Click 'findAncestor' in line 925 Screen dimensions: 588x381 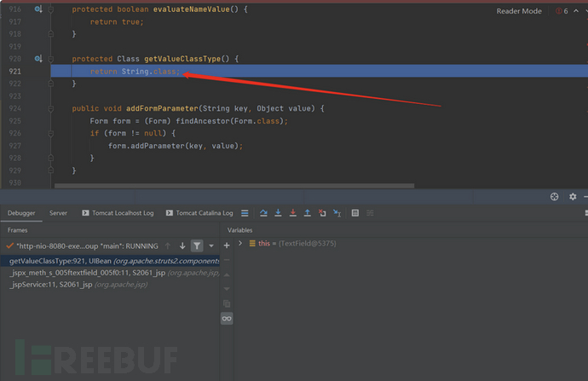click(x=203, y=121)
